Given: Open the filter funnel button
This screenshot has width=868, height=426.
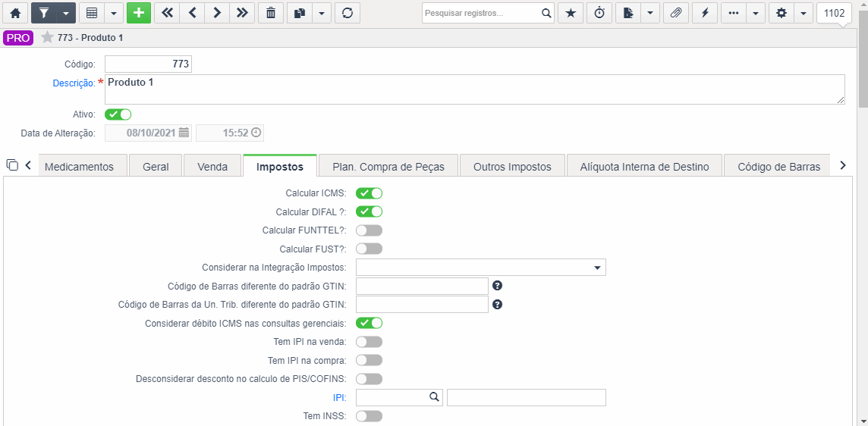Looking at the screenshot, I should 44,13.
